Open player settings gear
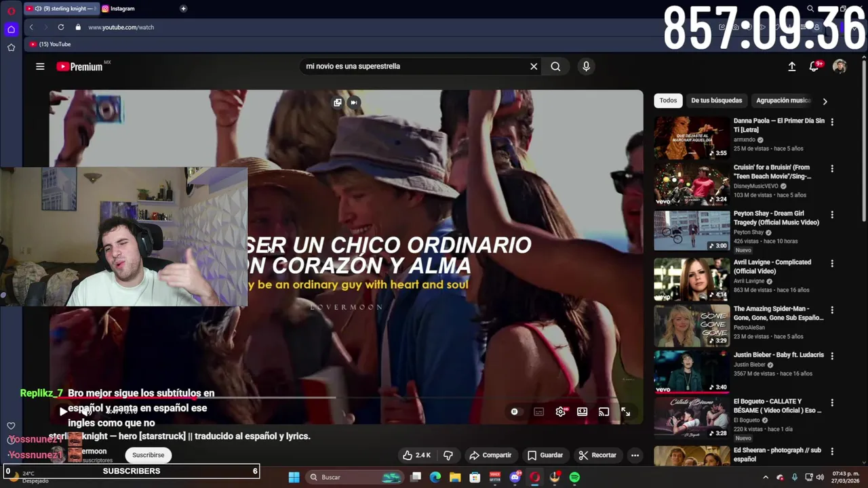 (561, 411)
